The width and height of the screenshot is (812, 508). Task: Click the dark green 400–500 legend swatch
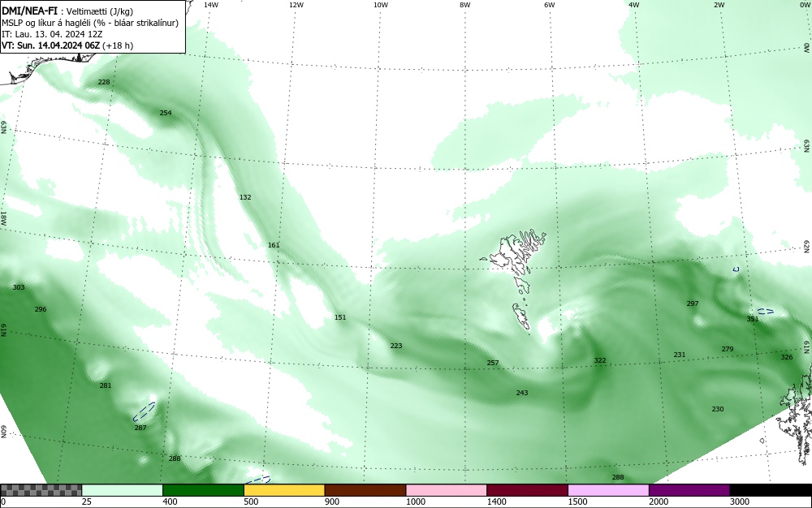pyautogui.click(x=203, y=490)
